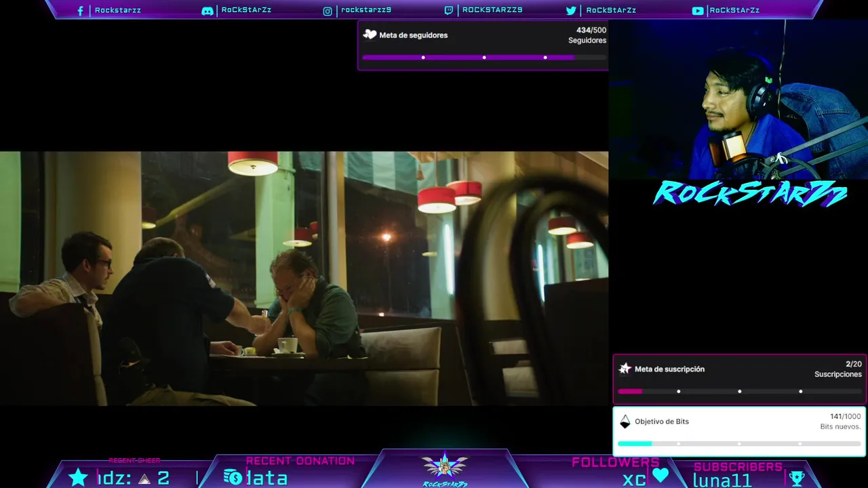Click the FOLLOWERS heading

click(616, 462)
